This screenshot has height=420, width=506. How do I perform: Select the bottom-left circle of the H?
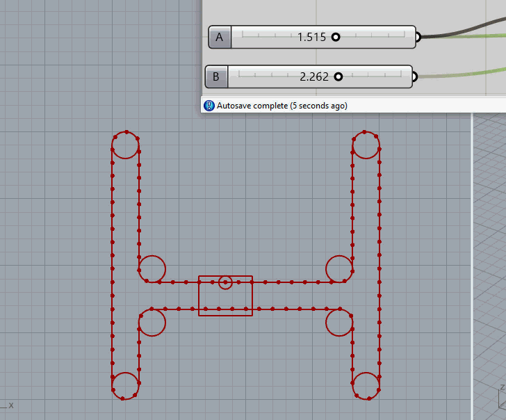pos(125,373)
